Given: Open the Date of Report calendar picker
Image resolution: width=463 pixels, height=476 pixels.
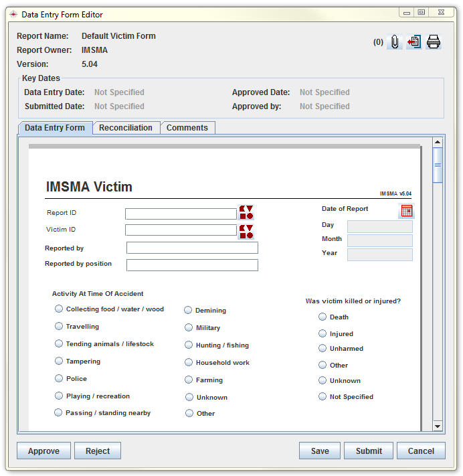Looking at the screenshot, I should point(406,210).
